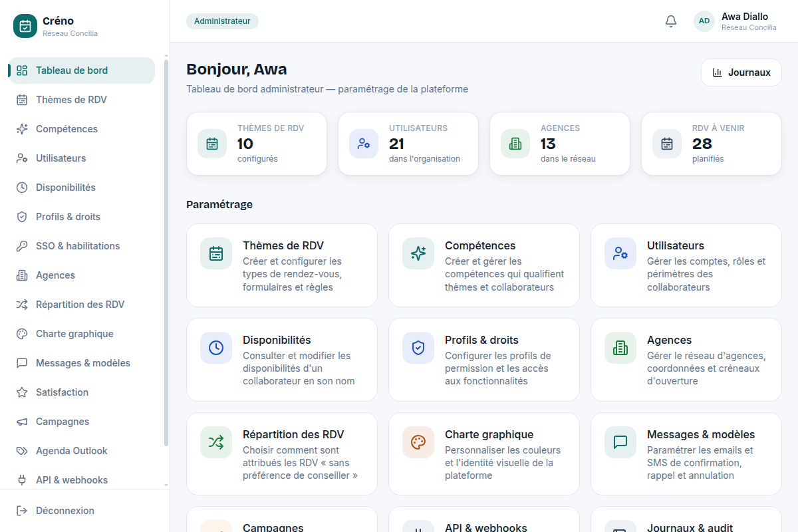798x532 pixels.
Task: Select Satisfaction sidebar entry
Action: point(81,392)
